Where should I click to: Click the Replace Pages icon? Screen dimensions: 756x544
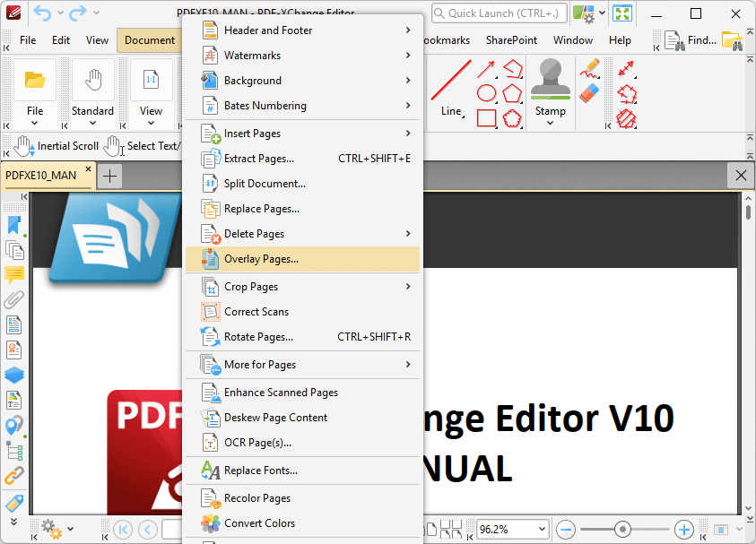(210, 209)
